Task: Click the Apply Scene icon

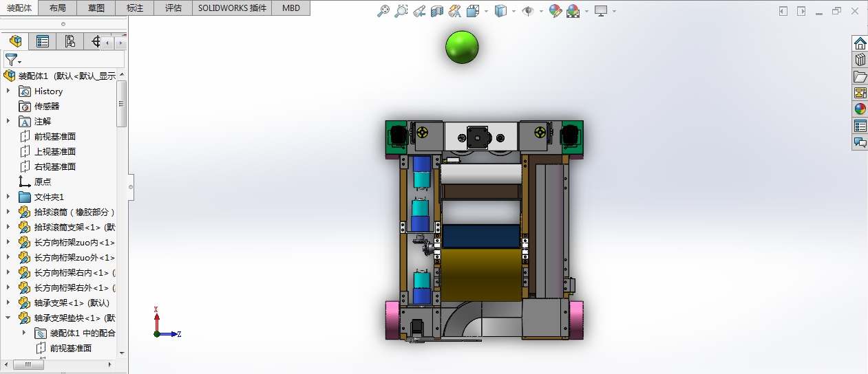Action: point(573,11)
